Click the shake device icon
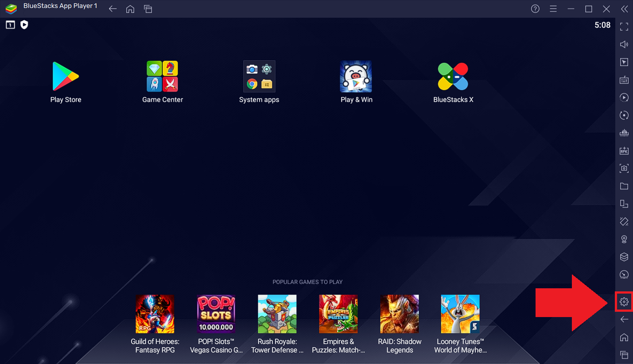The image size is (633, 364). click(624, 221)
